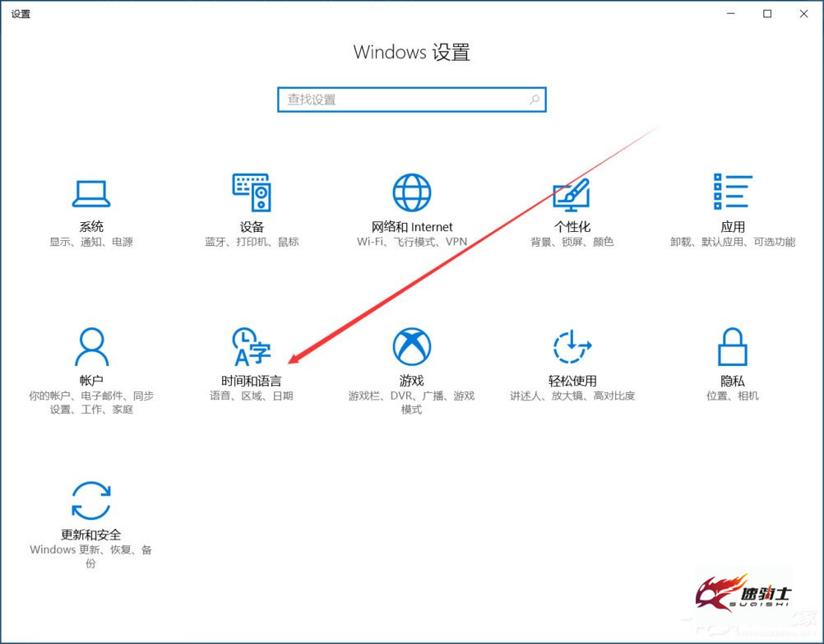Click the 隐私 label
824x644 pixels.
point(733,381)
